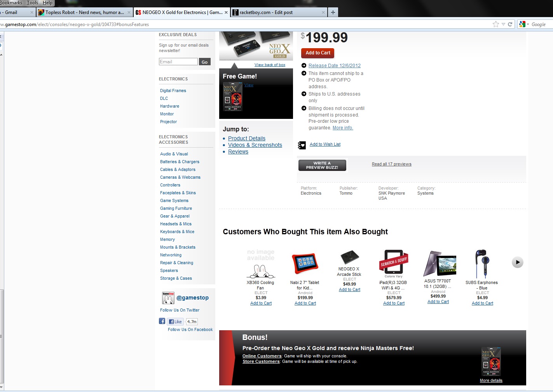Click the GameStop Twitter avatar icon

(x=168, y=298)
